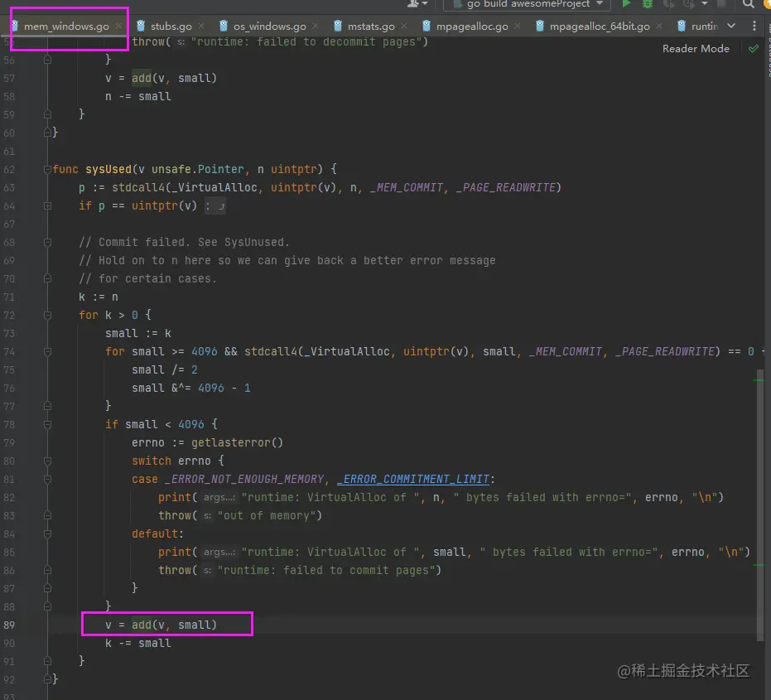Click fold end marker at line 60
Image resolution: width=771 pixels, height=700 pixels.
(47, 133)
